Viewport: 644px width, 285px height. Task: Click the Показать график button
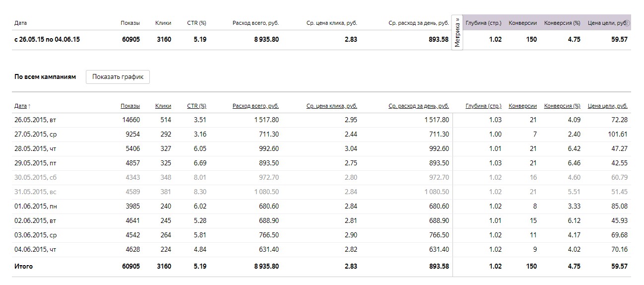click(118, 77)
